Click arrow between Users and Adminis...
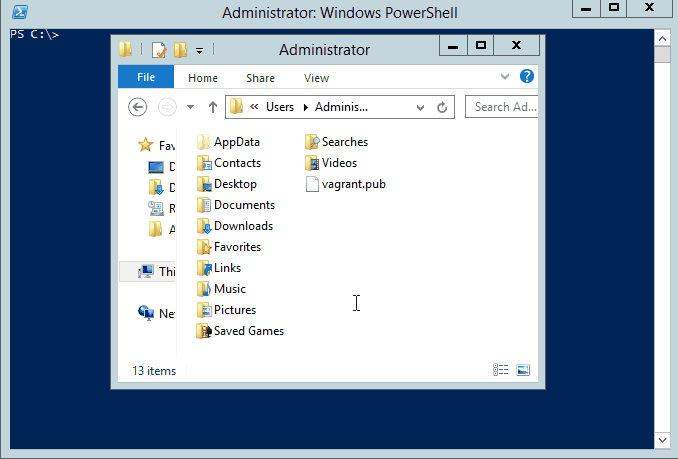678x459 pixels. tap(306, 107)
